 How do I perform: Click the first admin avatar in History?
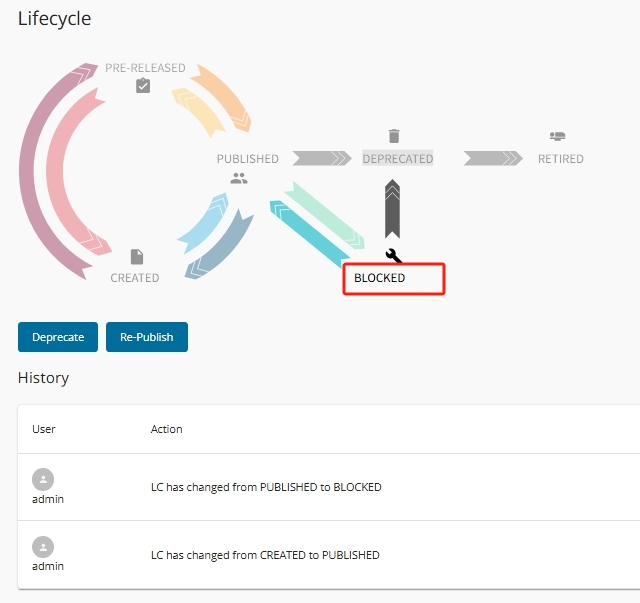[44, 479]
